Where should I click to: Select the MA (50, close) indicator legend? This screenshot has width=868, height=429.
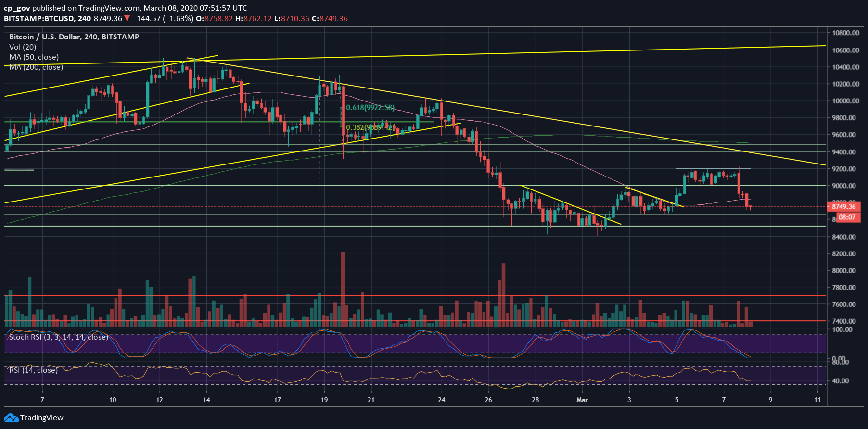click(x=34, y=57)
